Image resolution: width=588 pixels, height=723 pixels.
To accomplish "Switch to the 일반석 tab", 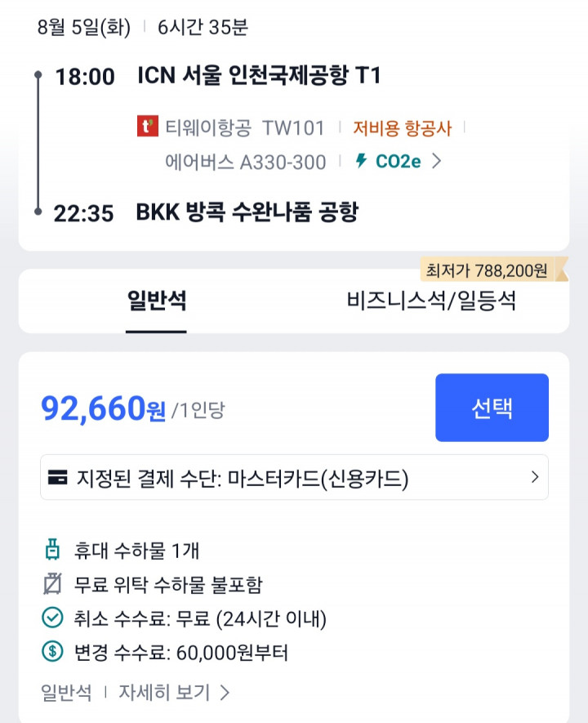I will click(x=156, y=301).
